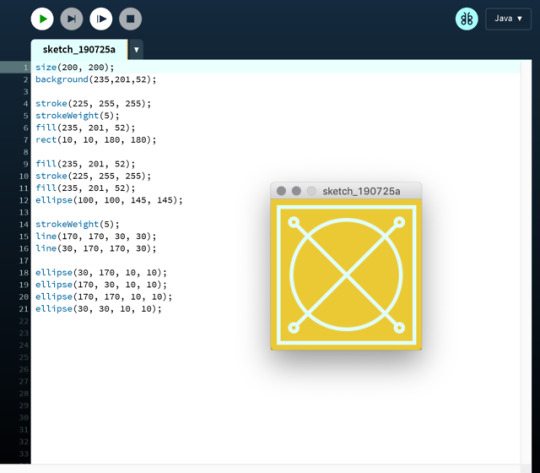Minimize the sketch output window
540x473 pixels.
[x=296, y=191]
